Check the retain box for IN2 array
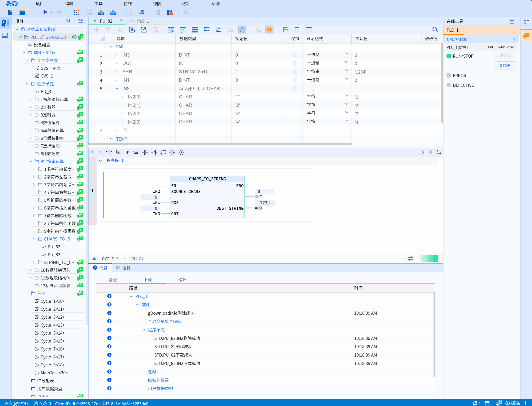The image size is (532, 406). [x=295, y=89]
